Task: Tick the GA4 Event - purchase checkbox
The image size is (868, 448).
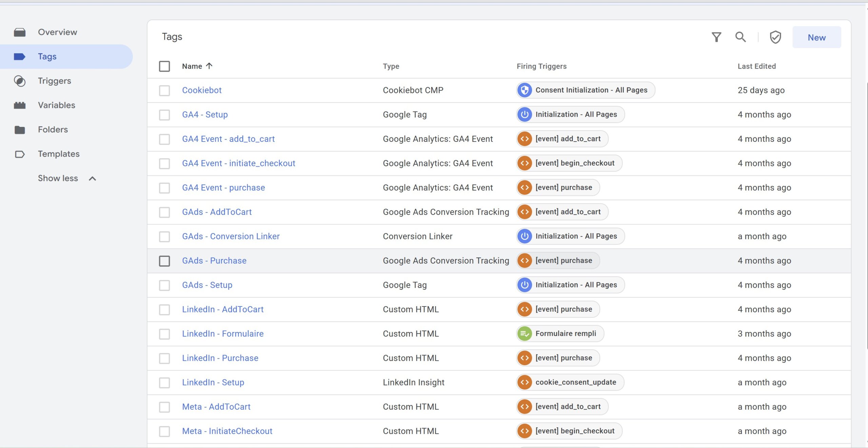Action: 164,188
